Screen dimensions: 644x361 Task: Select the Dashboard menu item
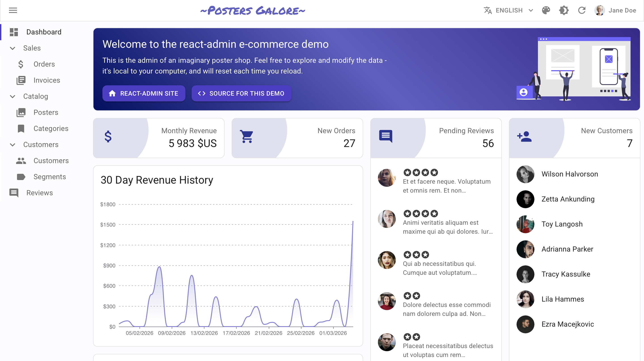point(44,32)
